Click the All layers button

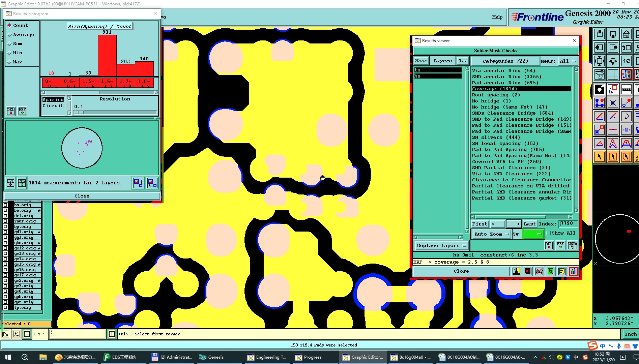pyautogui.click(x=462, y=61)
